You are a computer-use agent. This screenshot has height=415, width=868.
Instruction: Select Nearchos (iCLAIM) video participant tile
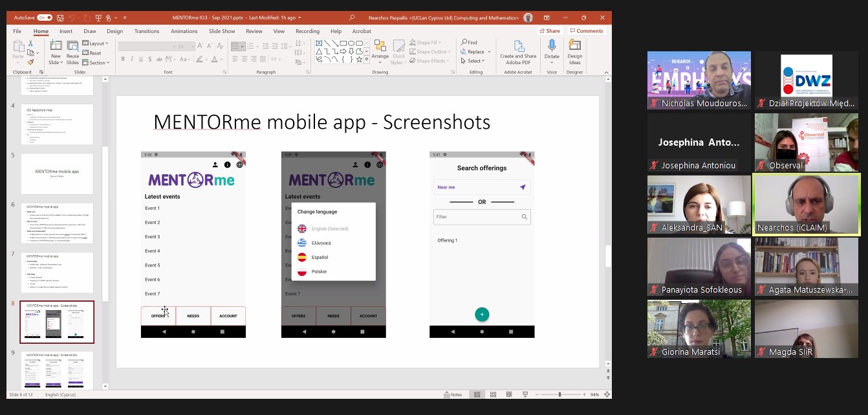click(x=807, y=205)
